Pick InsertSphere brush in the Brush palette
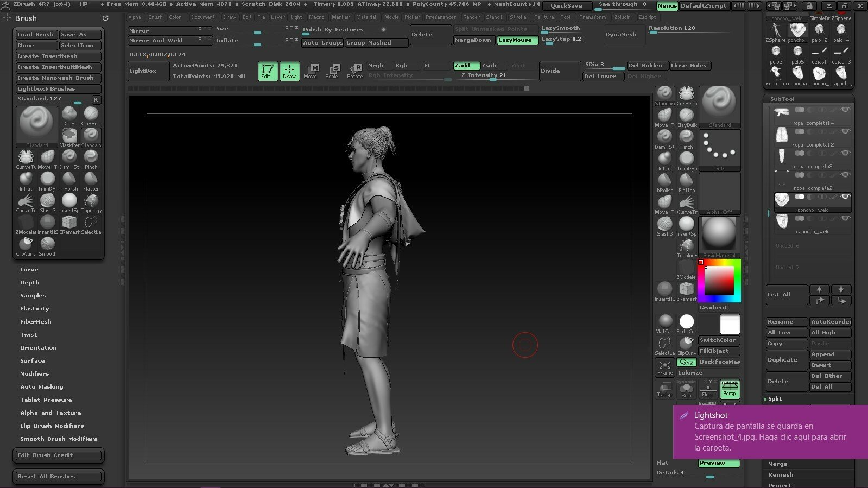 coord(69,202)
